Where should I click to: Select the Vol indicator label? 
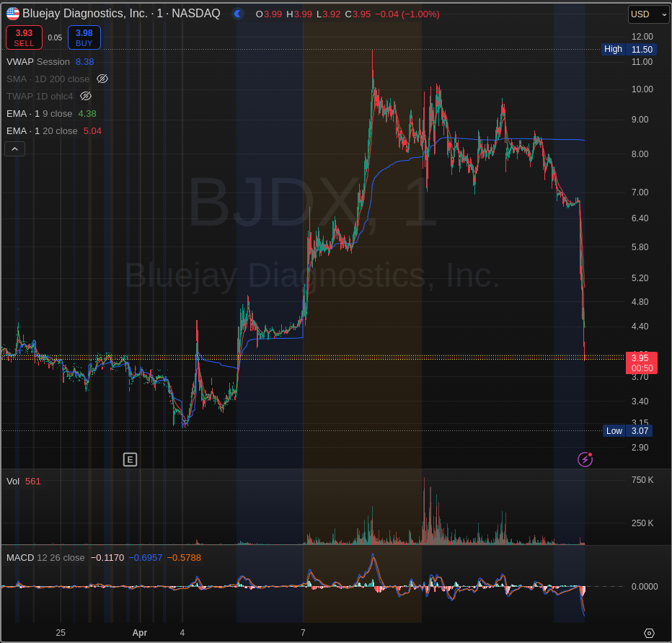pos(13,481)
